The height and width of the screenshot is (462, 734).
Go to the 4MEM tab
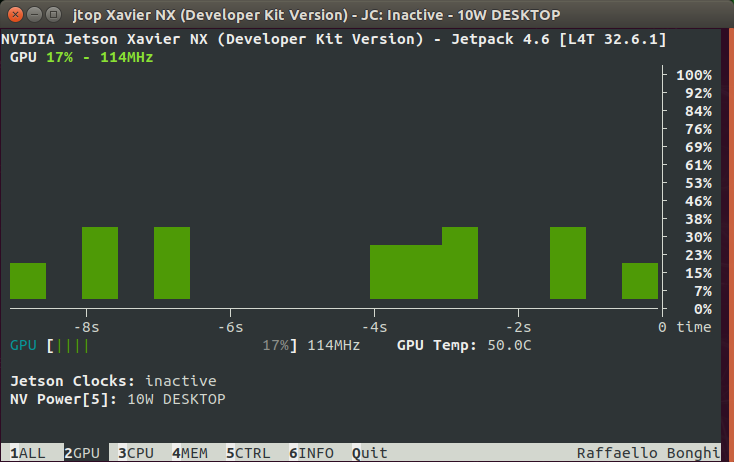coord(190,453)
